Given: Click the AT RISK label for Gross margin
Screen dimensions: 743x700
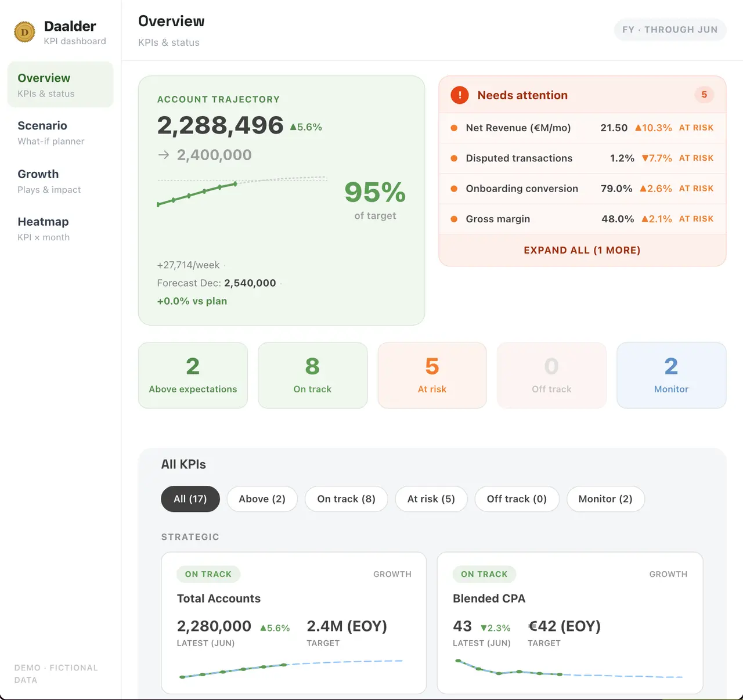Looking at the screenshot, I should pos(697,219).
